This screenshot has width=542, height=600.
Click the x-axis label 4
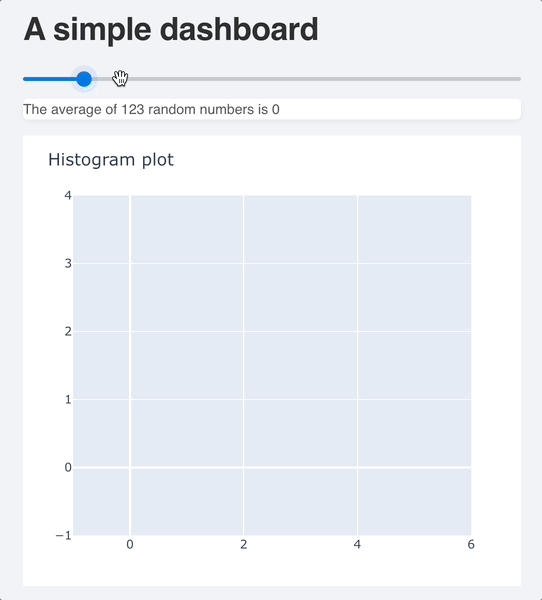[357, 545]
